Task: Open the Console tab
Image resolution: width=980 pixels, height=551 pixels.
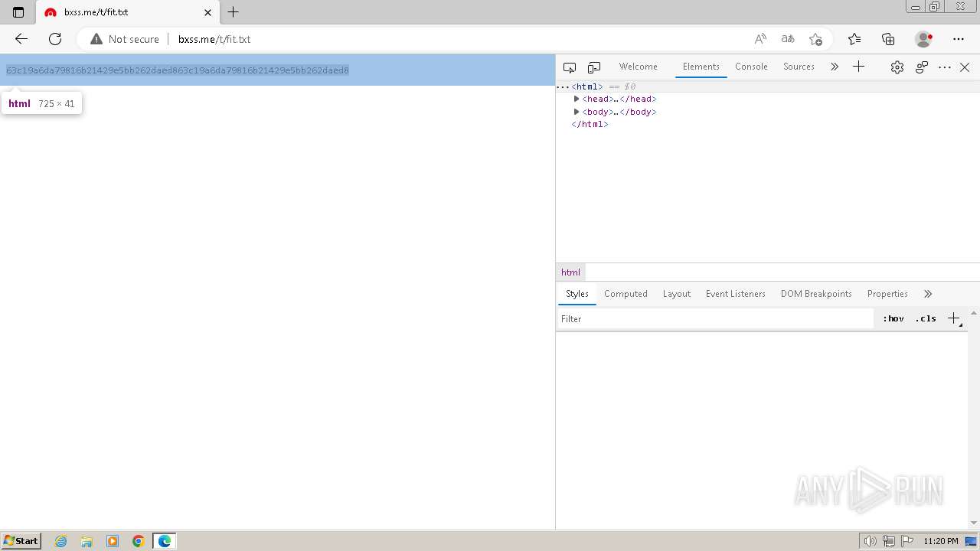Action: click(x=751, y=67)
